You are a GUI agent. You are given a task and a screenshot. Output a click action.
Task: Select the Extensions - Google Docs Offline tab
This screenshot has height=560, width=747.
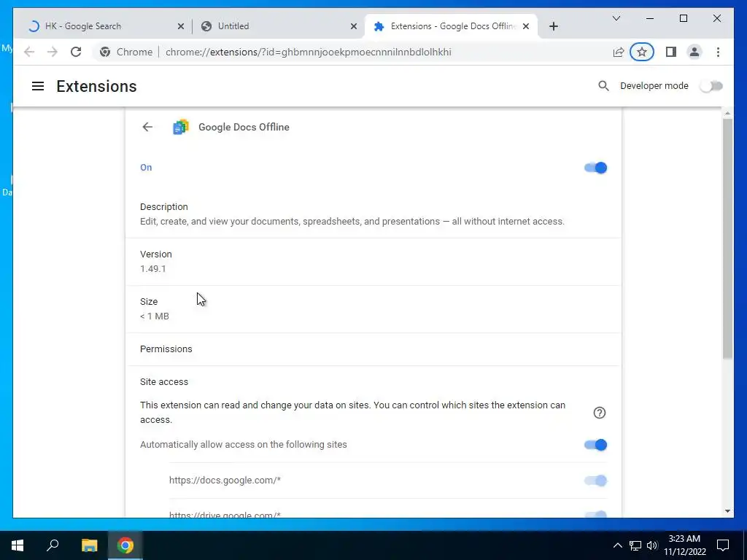click(450, 26)
